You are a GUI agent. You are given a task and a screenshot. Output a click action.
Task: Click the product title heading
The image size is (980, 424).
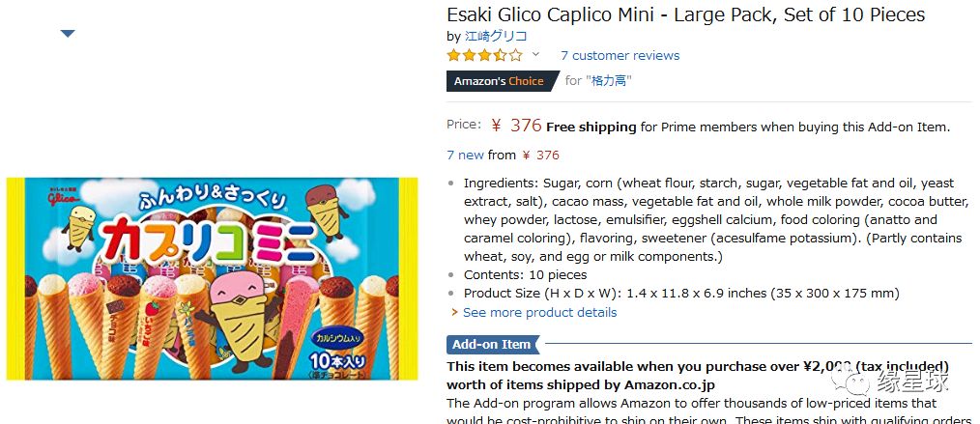click(x=685, y=14)
